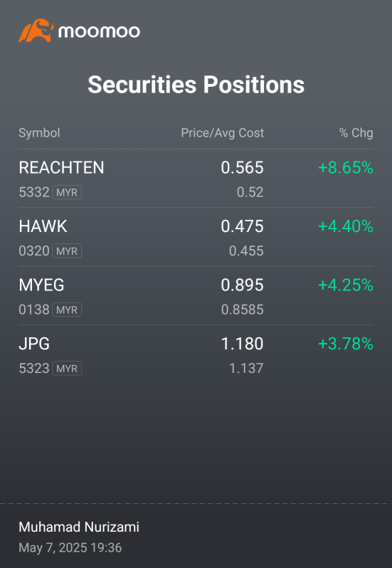Click the May 7, 2025 19:36 timestamp
Screen dimensions: 392x568
(x=70, y=547)
